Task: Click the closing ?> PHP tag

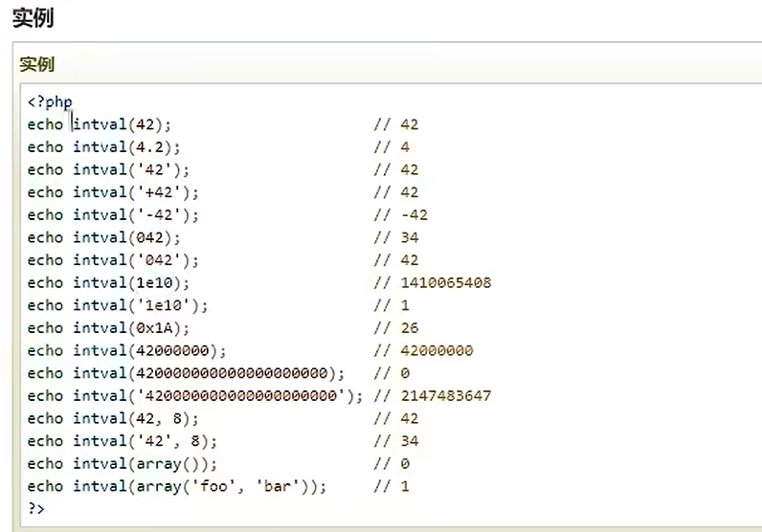Action: pos(36,509)
